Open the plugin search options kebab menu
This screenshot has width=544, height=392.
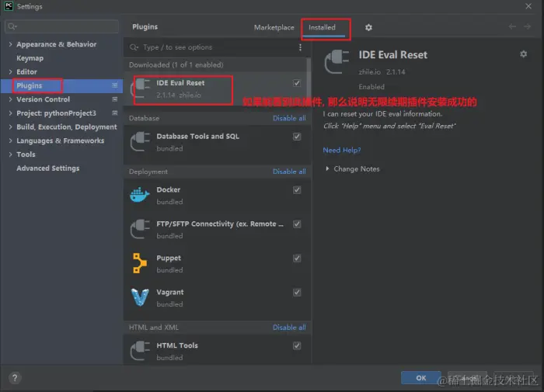(300, 47)
